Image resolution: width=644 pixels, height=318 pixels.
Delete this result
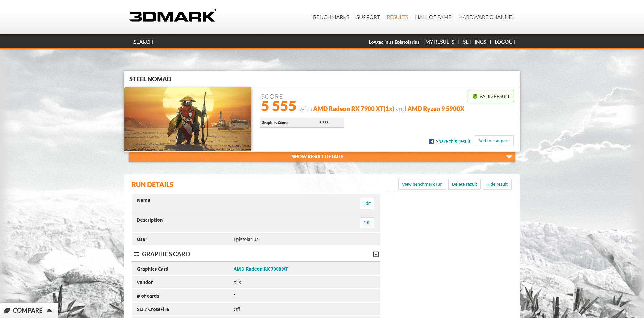[x=465, y=184]
